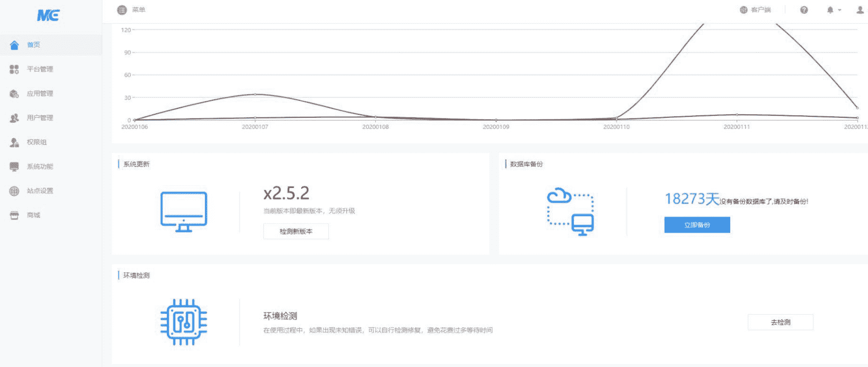Image resolution: width=868 pixels, height=367 pixels.
Task: Click the y-axis value 90
Action: [127, 53]
